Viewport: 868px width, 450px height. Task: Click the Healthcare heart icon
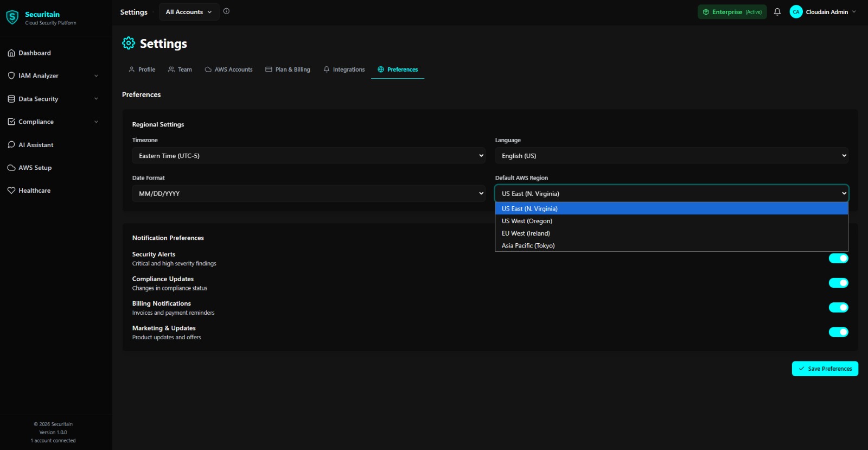click(11, 191)
